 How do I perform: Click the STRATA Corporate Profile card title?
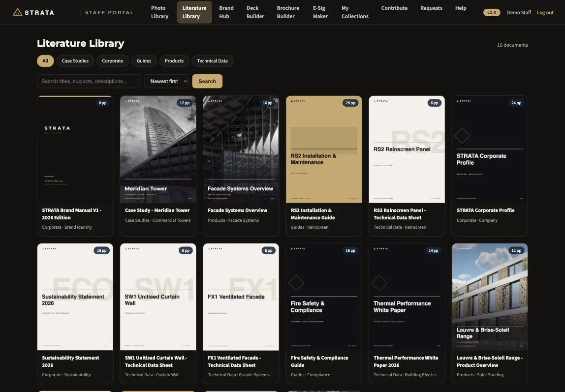485,210
